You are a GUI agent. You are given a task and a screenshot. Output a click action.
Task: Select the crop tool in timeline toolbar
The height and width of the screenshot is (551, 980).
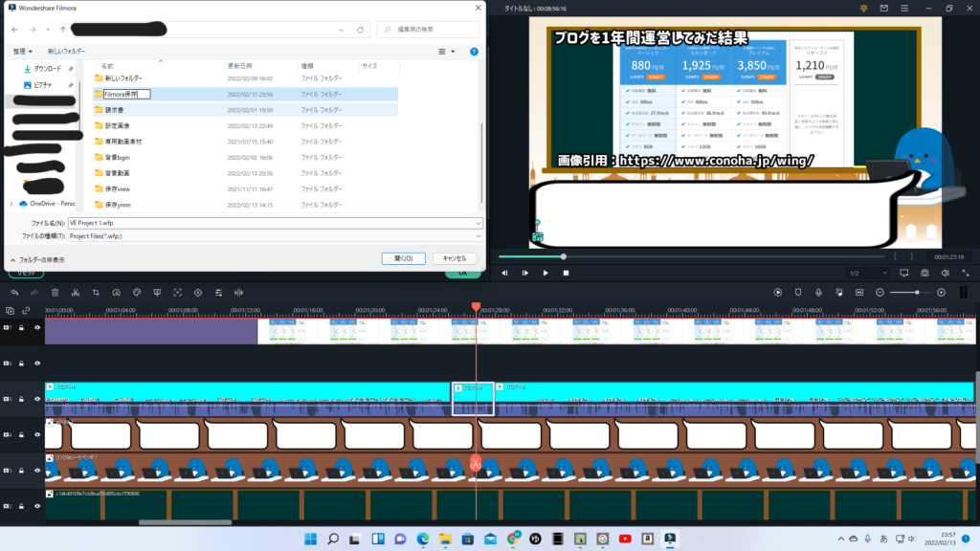point(96,293)
